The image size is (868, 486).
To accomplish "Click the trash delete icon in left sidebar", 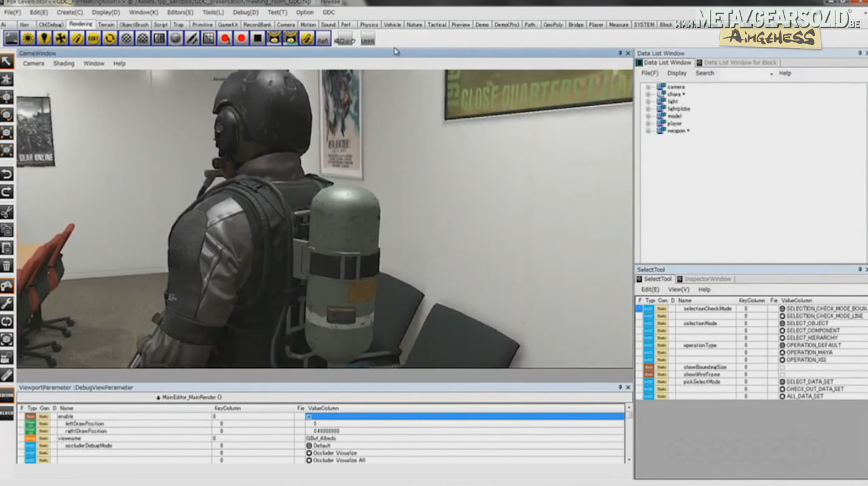I will click(7, 265).
